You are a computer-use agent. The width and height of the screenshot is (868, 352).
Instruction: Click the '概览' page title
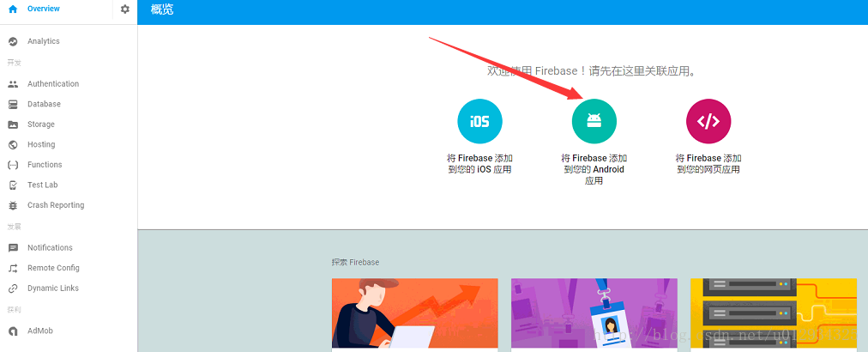click(161, 9)
